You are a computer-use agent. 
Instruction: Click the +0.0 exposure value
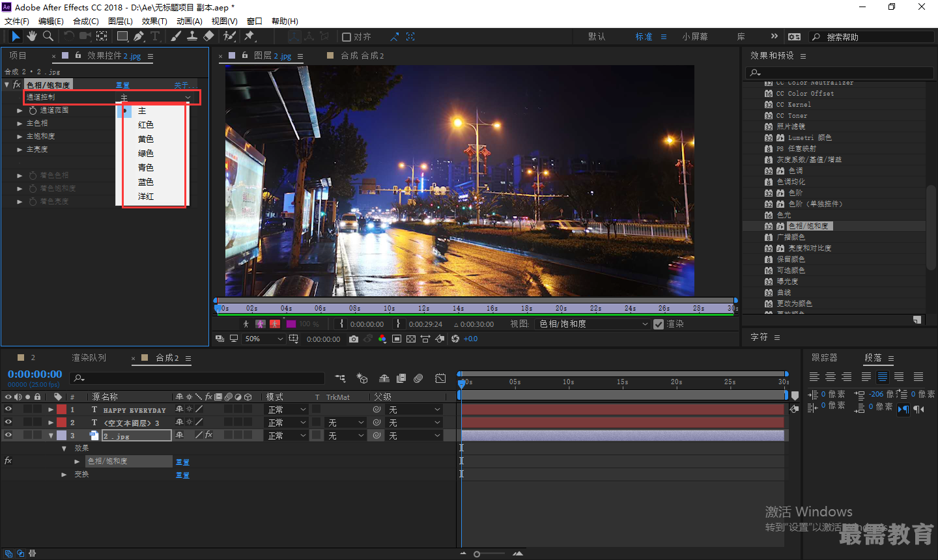(x=470, y=339)
